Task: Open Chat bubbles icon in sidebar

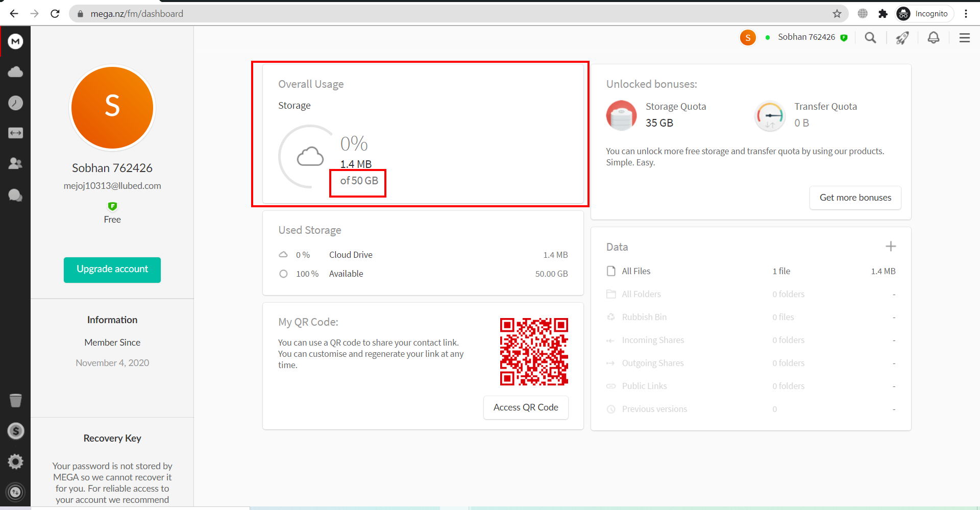Action: 15,195
